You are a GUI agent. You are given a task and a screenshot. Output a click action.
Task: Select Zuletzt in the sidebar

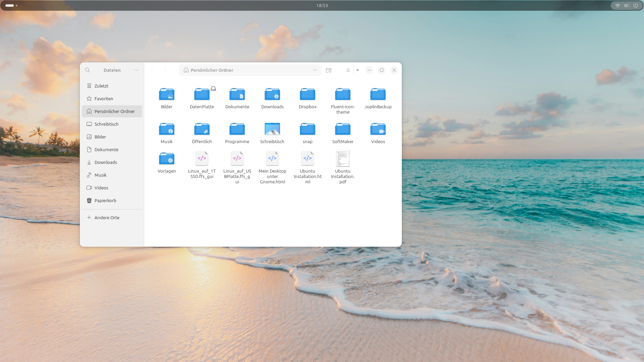point(112,86)
